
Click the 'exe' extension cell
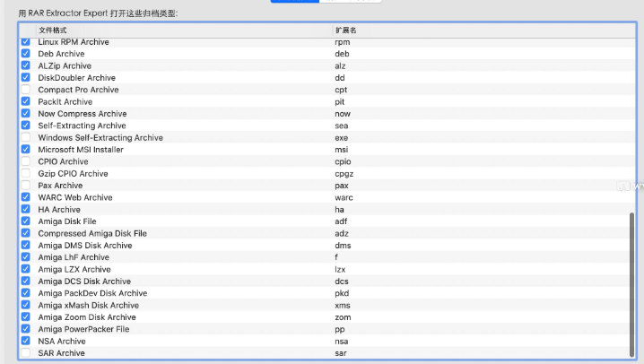[342, 137]
